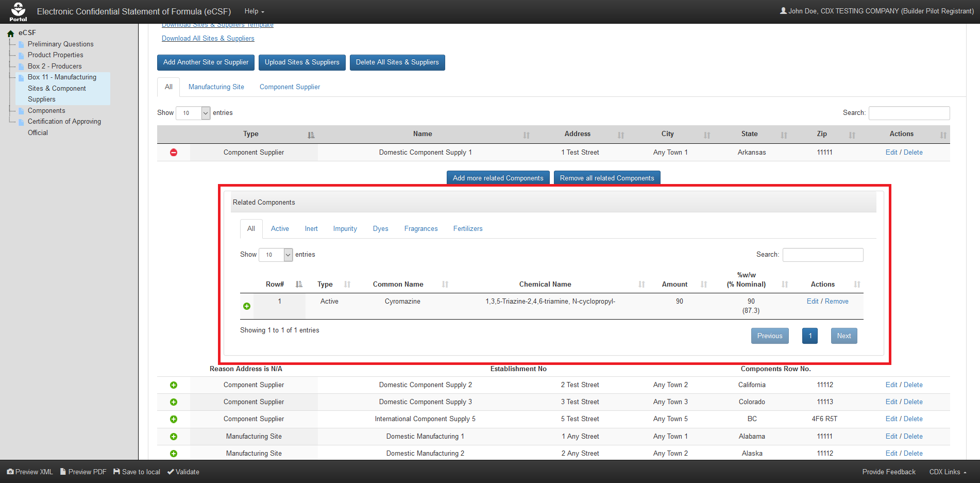Expand the Domestic Component Supply 2 row

click(174, 385)
